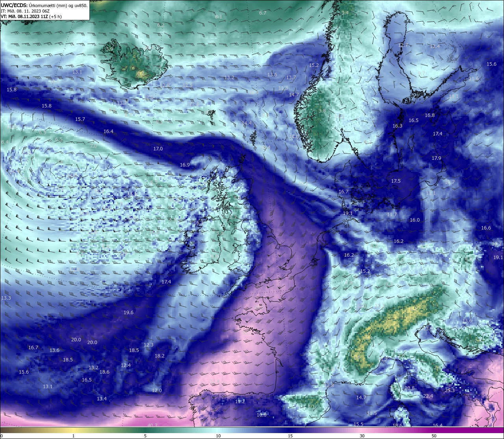Viewport: 504px width, 439px height.
Task: Click the map value '6.2'
Action: (x=161, y=25)
